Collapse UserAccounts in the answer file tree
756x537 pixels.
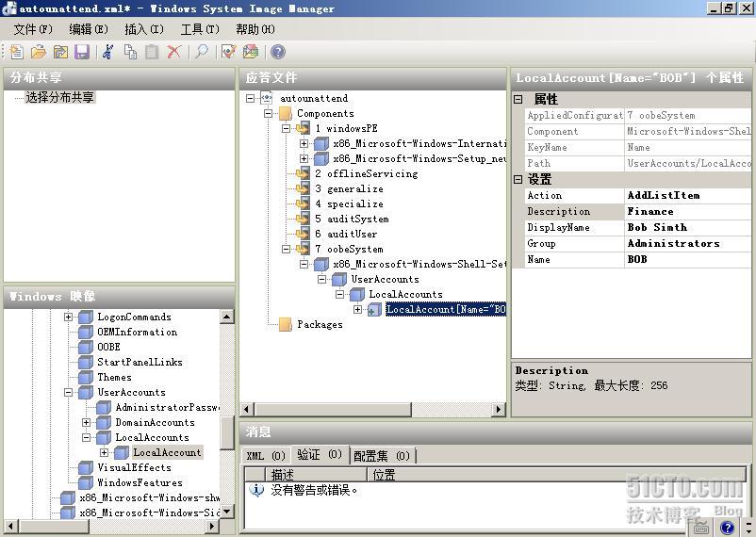tap(322, 279)
